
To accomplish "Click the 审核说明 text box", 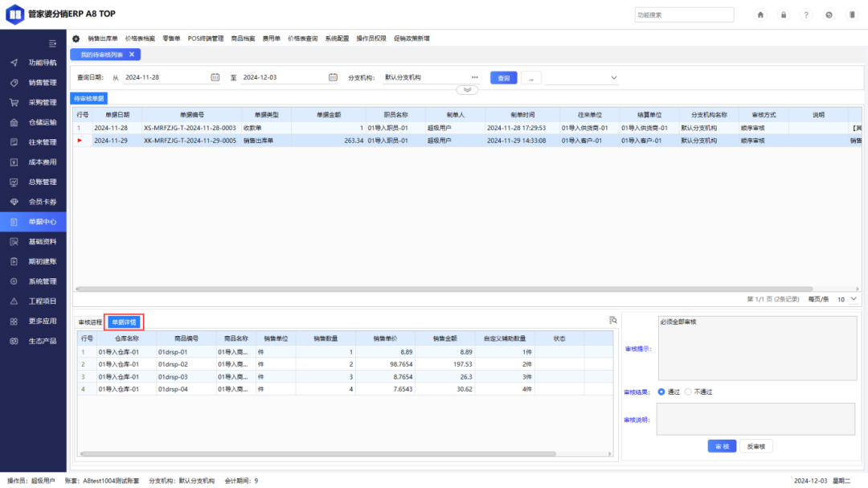I will coord(755,419).
